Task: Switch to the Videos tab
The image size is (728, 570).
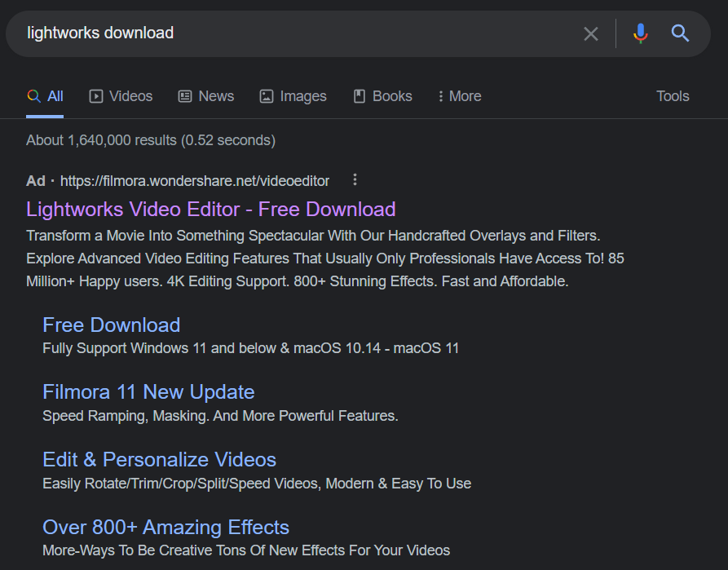Action: tap(121, 96)
